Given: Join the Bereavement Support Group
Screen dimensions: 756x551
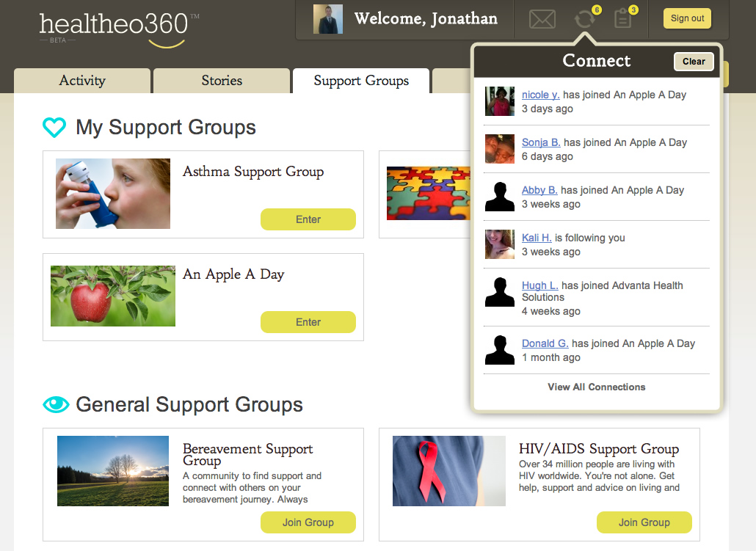Looking at the screenshot, I should 308,522.
